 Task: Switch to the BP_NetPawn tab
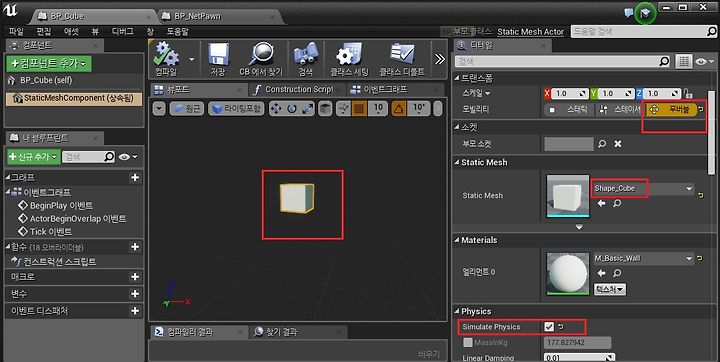click(197, 16)
